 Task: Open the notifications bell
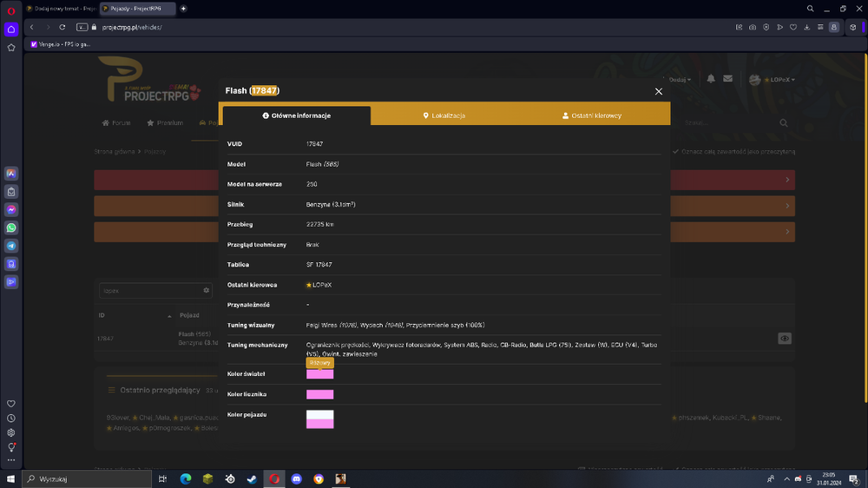(711, 79)
